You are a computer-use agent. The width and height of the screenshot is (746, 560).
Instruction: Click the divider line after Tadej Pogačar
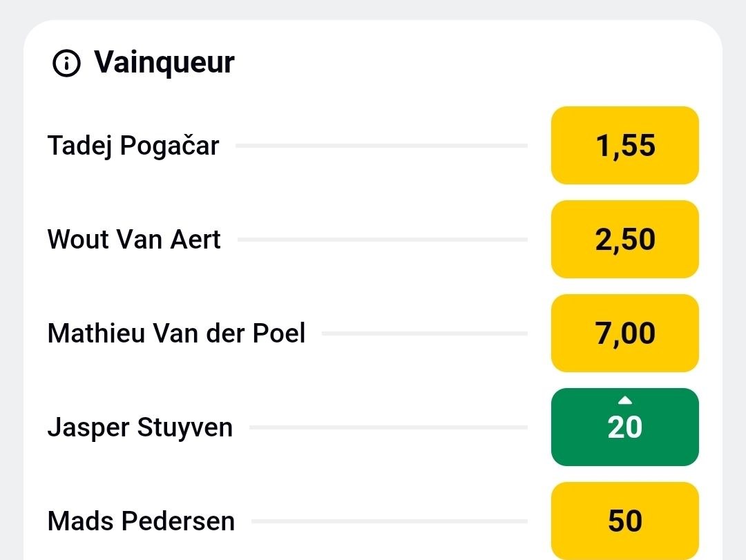381,146
